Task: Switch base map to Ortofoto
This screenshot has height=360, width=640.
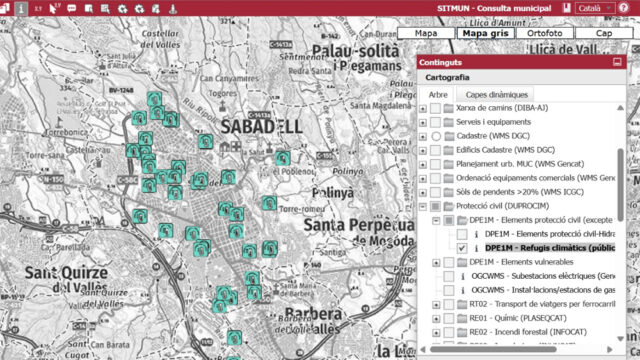Action: tap(544, 33)
